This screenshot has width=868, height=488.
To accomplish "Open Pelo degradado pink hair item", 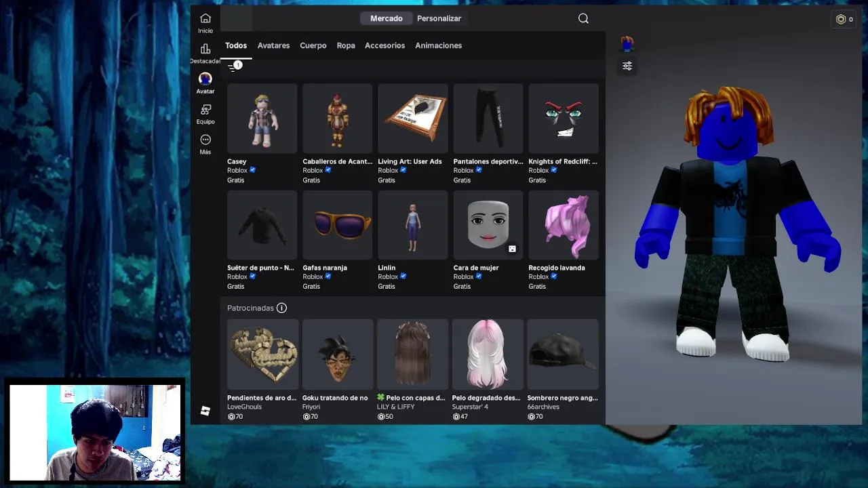I will [x=488, y=354].
